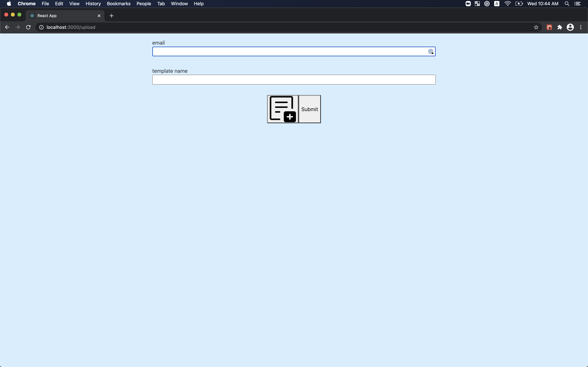Open the Bookmarks menu

pyautogui.click(x=119, y=4)
